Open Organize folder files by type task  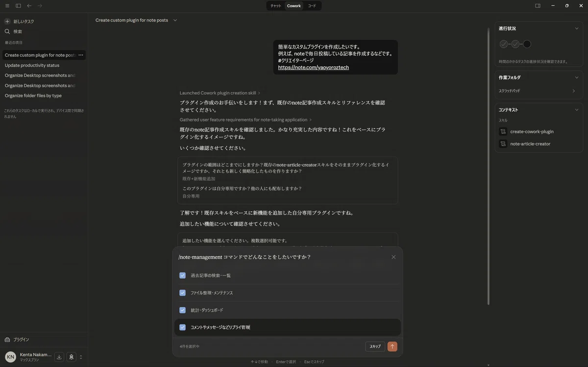(33, 96)
